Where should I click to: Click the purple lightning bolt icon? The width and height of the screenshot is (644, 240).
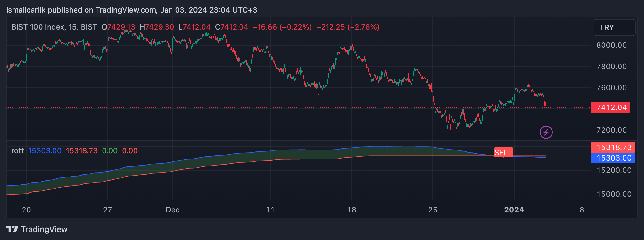(546, 132)
